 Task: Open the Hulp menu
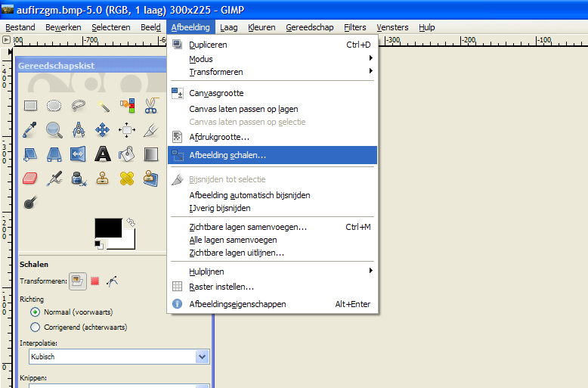pyautogui.click(x=427, y=27)
